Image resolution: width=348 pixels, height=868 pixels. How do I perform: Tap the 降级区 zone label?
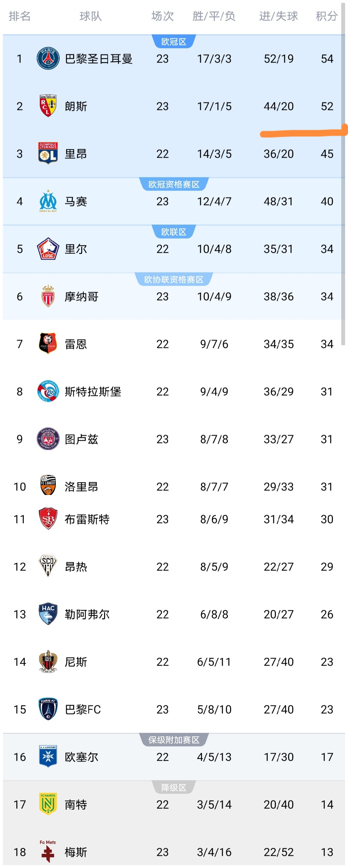pyautogui.click(x=173, y=787)
